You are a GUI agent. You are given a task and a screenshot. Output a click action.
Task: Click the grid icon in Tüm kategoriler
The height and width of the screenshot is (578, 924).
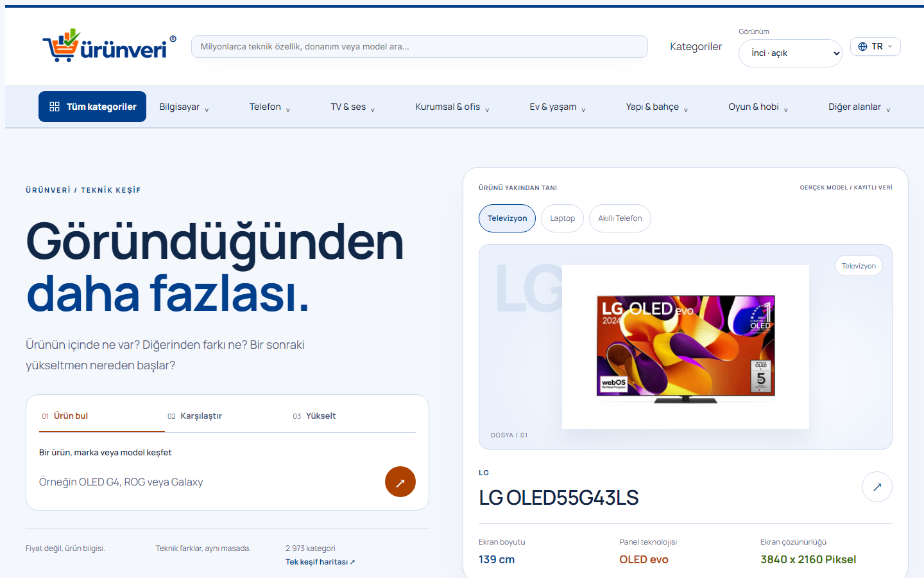point(55,107)
